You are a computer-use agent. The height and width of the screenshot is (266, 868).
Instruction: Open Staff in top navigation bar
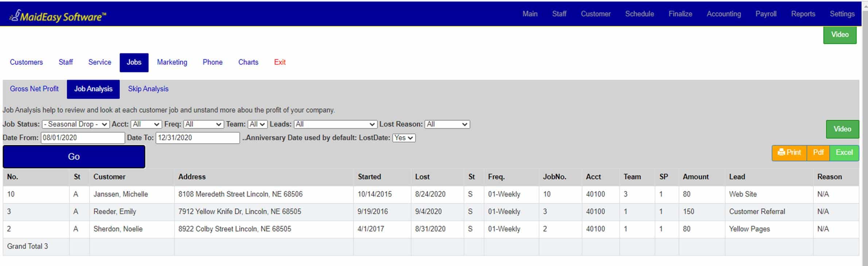559,14
